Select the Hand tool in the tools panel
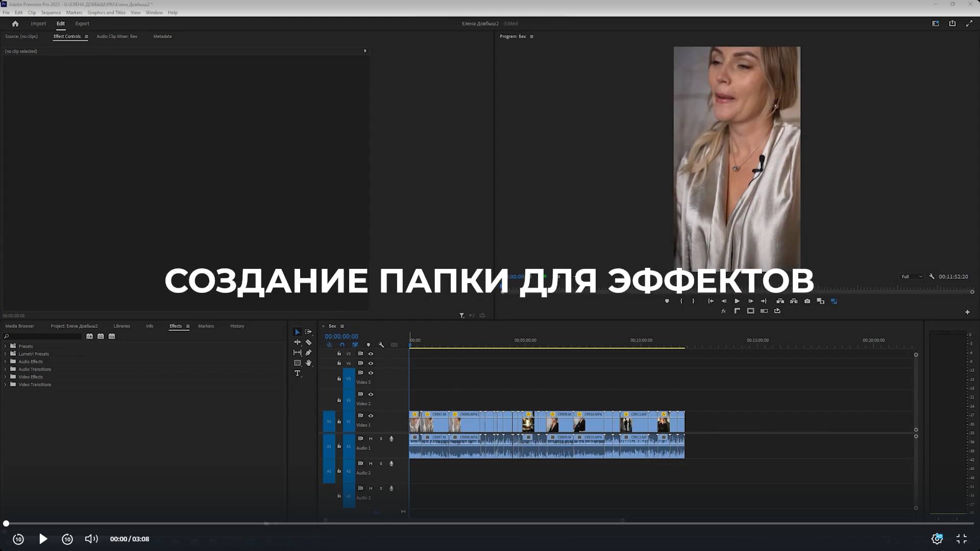 tap(308, 363)
